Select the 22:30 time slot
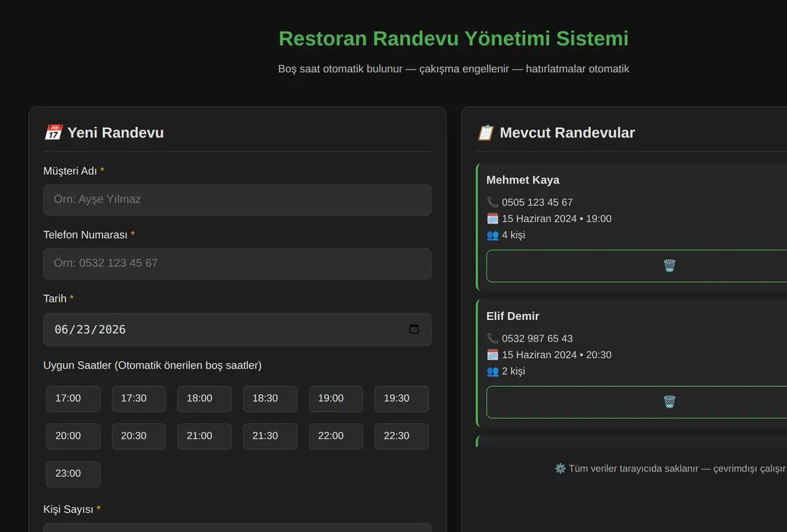Viewport: 787px width, 532px height. 401,436
